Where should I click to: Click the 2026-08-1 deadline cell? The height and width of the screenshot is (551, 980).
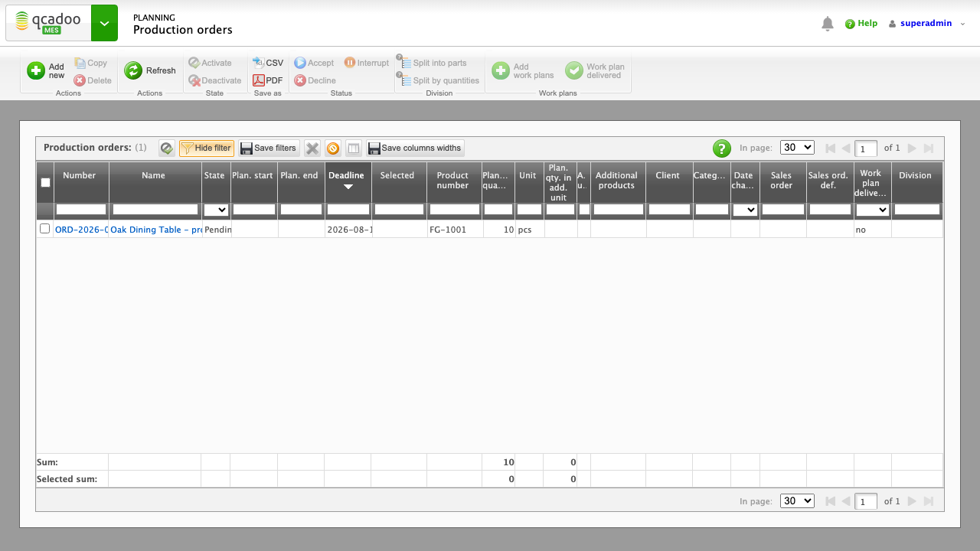click(348, 230)
